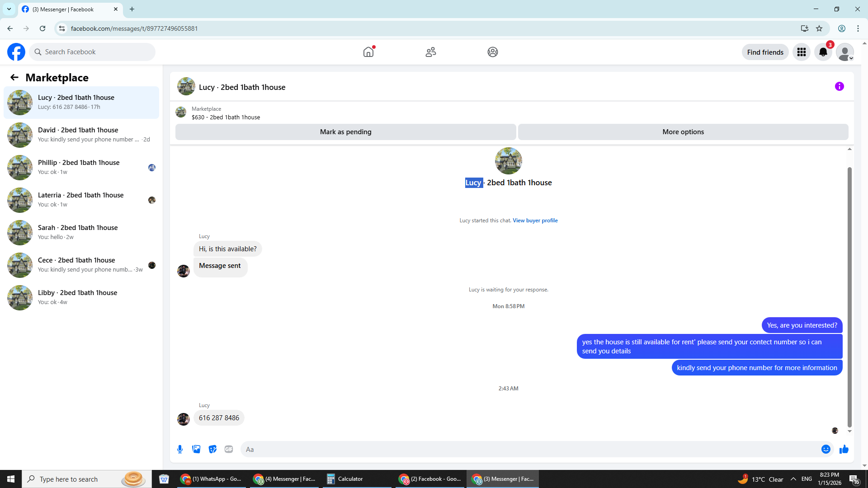
Task: Click the voice clip microphone icon
Action: (x=180, y=449)
